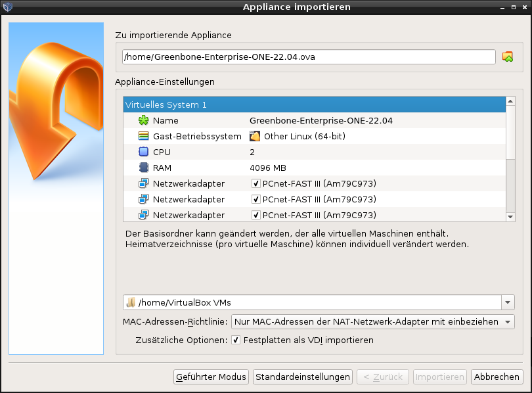This screenshot has height=393, width=532.
Task: Select the Greenbone-Enterprise-ONE-22.04 name value
Action: pos(321,120)
